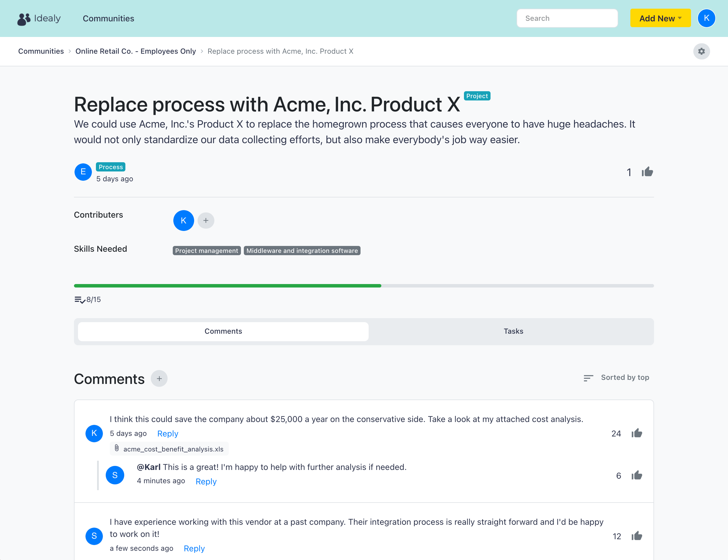Screen dimensions: 728x560
Task: Click the 5 days ago project timestamp
Action: [115, 179]
